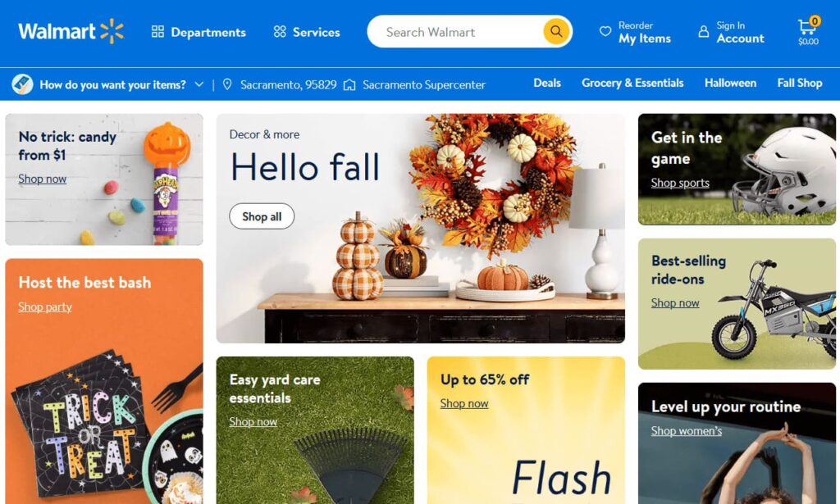Click the Departments grid icon
The height and width of the screenshot is (504, 840).
pyautogui.click(x=157, y=32)
